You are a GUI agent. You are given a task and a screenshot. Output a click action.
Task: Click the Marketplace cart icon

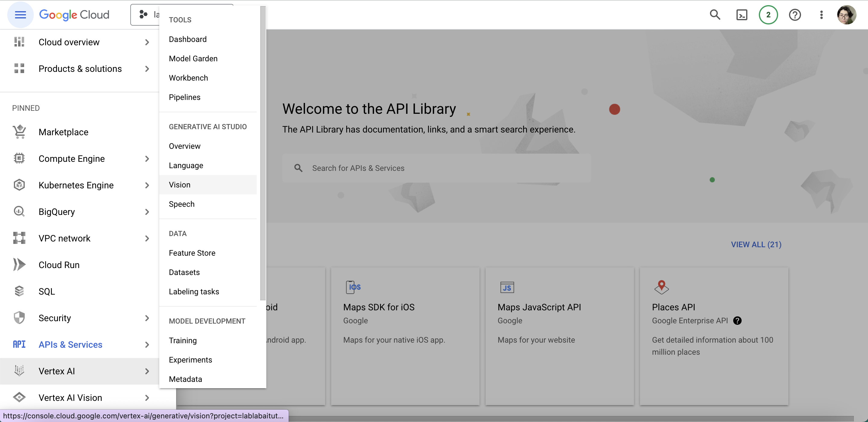(19, 132)
